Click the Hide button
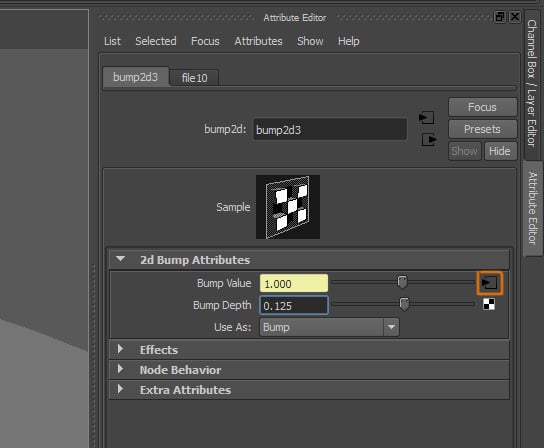 (500, 151)
